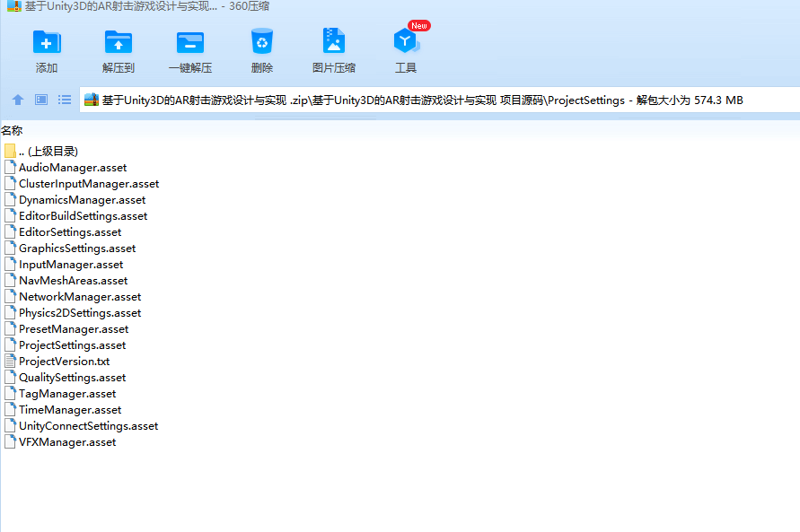Click the file icon beside VFXManager.asset
This screenshot has width=800, height=532.
[10, 441]
